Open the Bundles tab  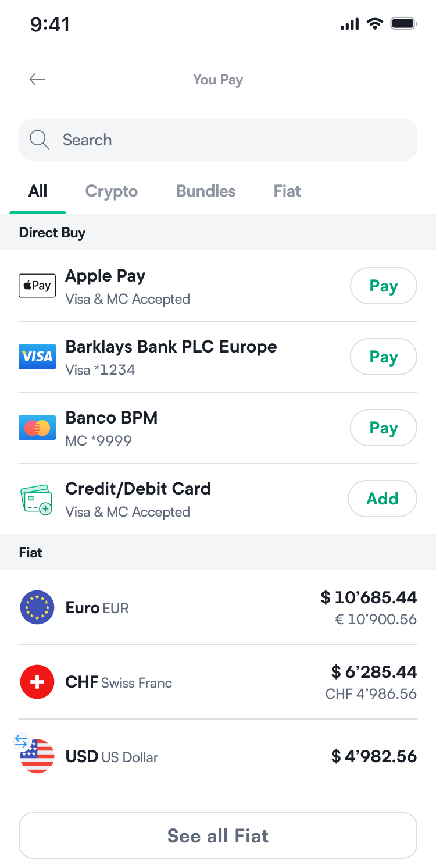click(x=206, y=191)
